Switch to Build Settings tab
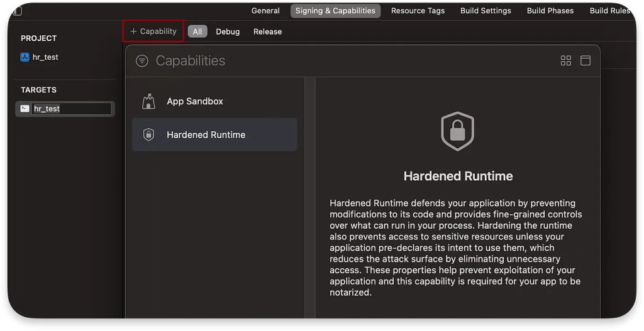 486,11
